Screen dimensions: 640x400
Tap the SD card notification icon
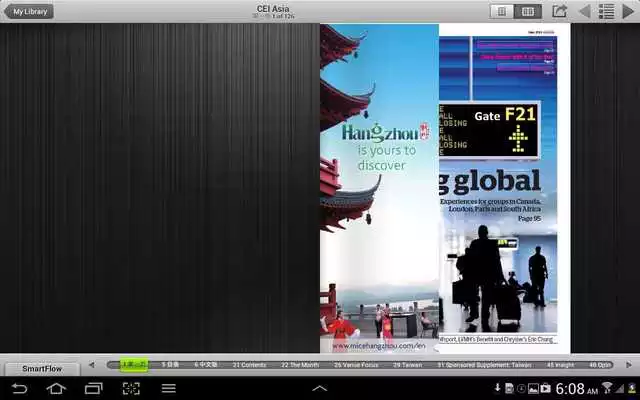coord(509,388)
